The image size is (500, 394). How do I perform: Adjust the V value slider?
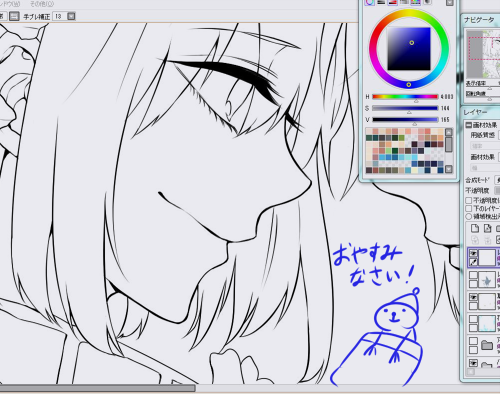(405, 119)
